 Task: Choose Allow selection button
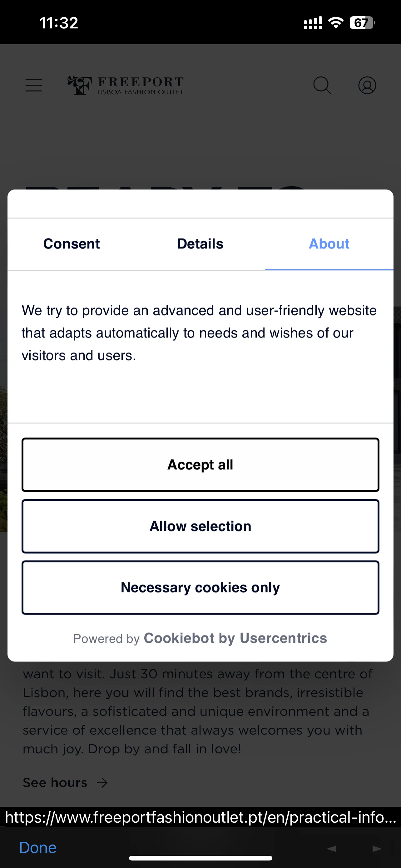click(x=200, y=526)
